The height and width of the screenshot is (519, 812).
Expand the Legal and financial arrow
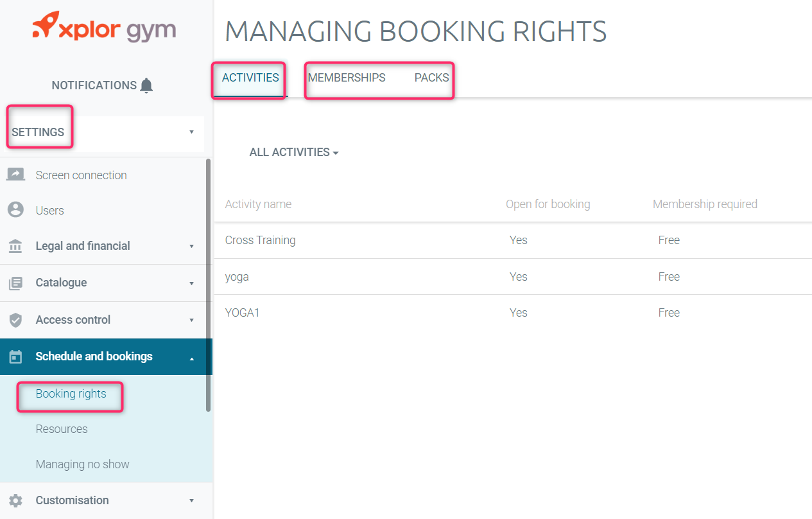pos(191,246)
